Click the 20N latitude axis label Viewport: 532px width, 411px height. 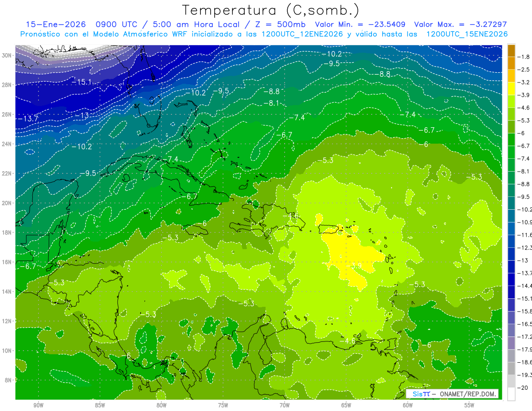(8, 203)
